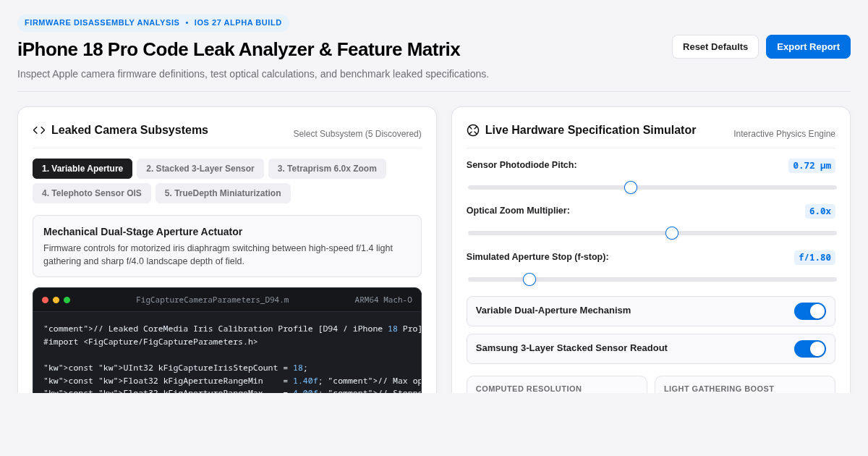Click Interactive Physics Engine label
The image size is (868, 456).
(784, 134)
